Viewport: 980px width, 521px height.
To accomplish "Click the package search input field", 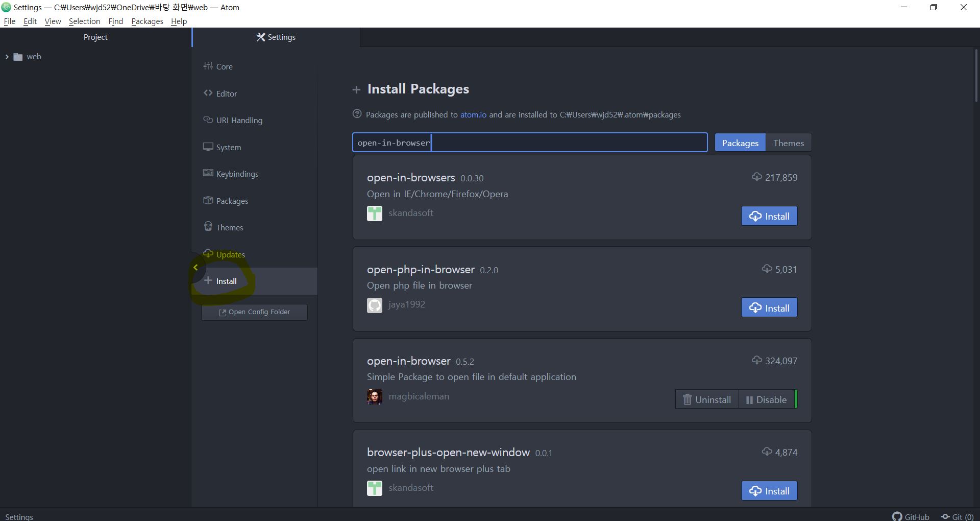I will click(x=530, y=143).
